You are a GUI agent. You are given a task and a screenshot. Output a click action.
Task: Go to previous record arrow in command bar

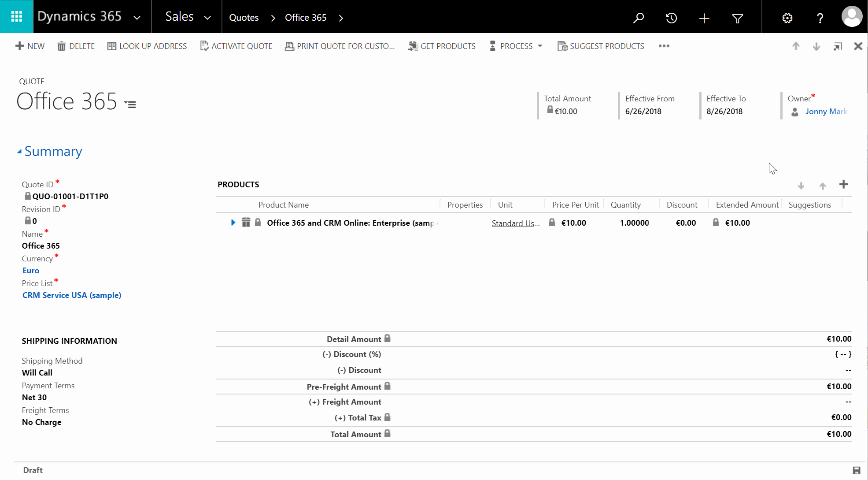(x=796, y=46)
